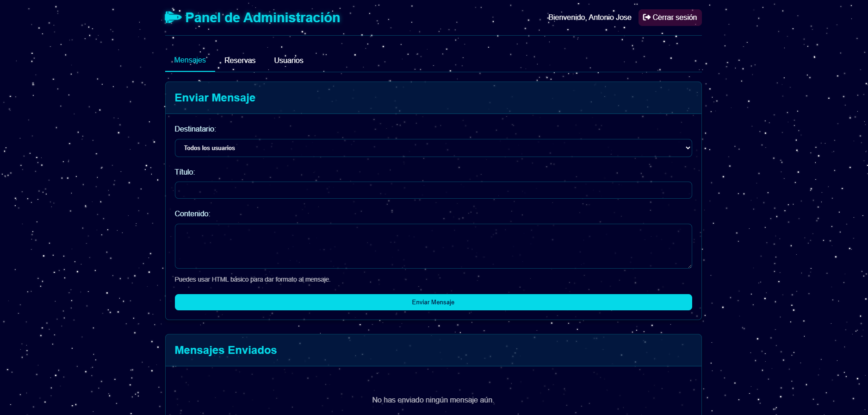Open the Usuarios tab
Viewport: 868px width, 415px height.
289,60
